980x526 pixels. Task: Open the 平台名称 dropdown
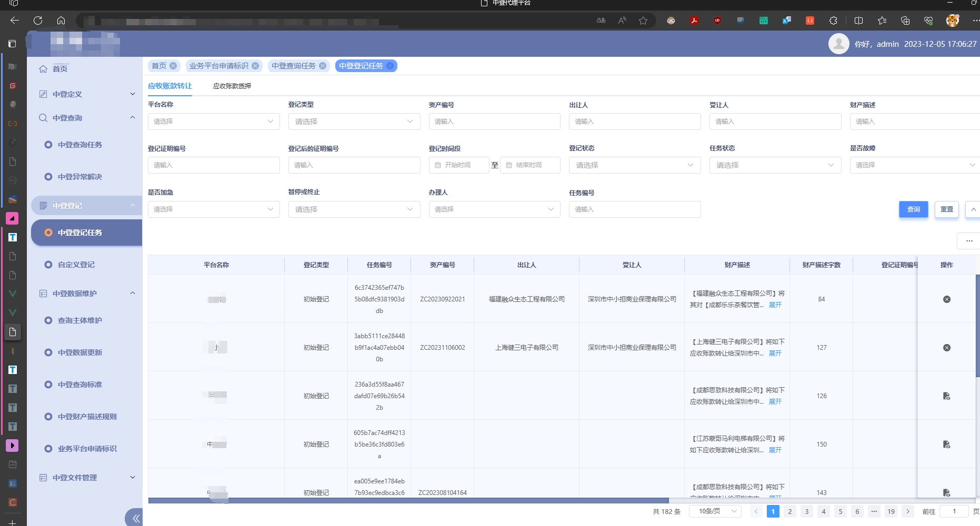click(x=214, y=122)
